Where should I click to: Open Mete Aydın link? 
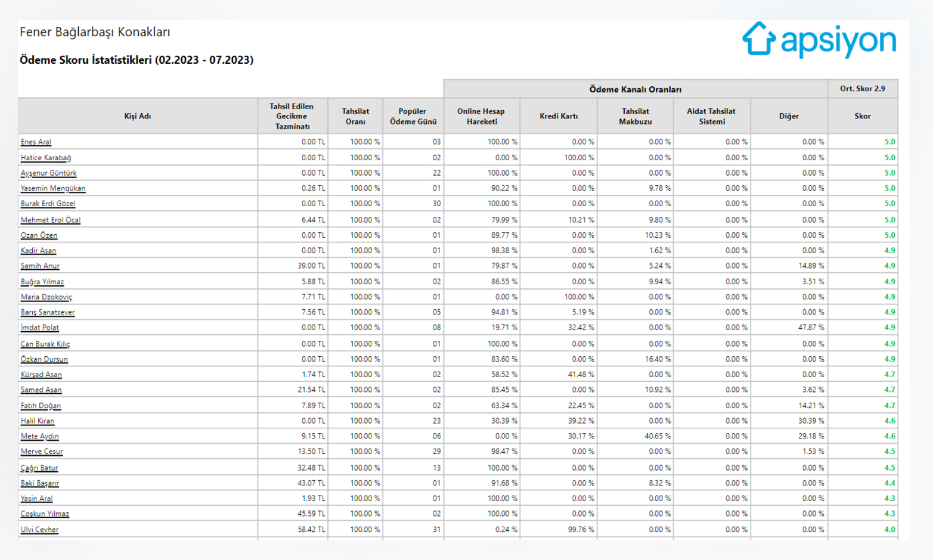point(40,436)
